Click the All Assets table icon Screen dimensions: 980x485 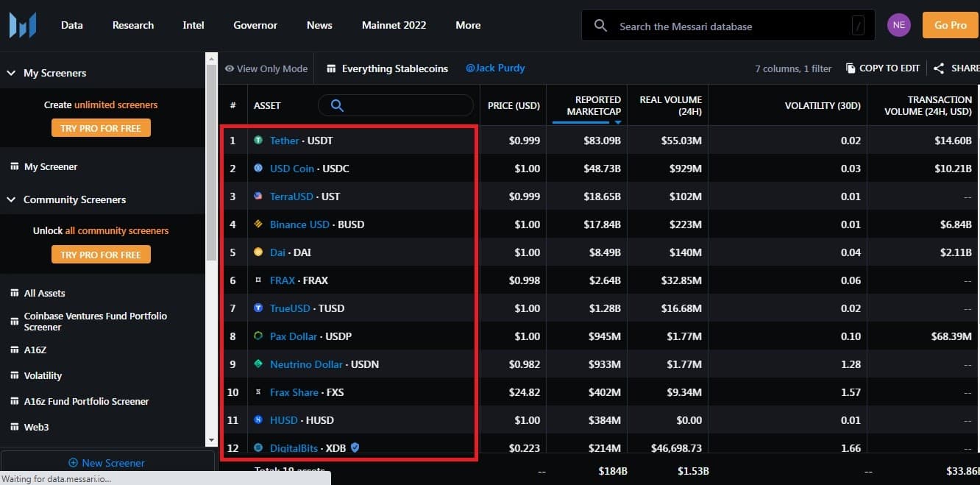(15, 293)
